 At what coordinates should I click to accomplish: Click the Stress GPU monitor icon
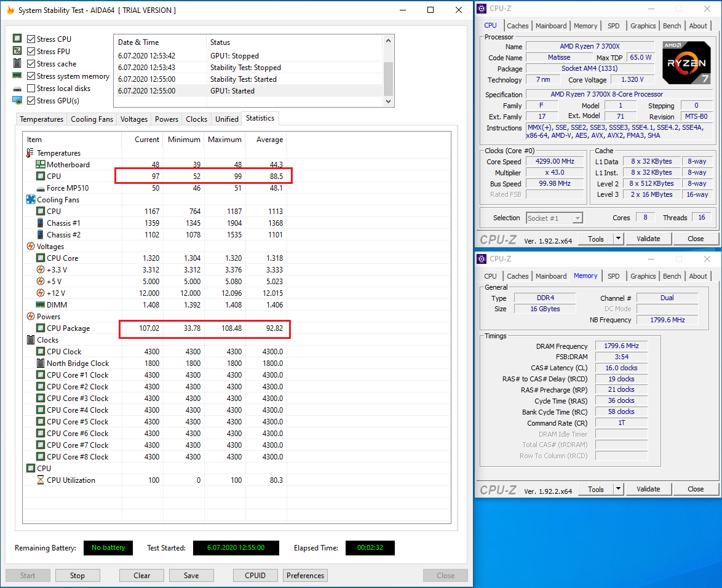[17, 100]
